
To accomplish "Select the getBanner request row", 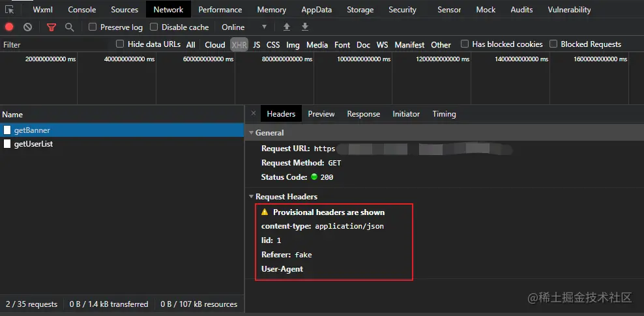I will (x=122, y=130).
